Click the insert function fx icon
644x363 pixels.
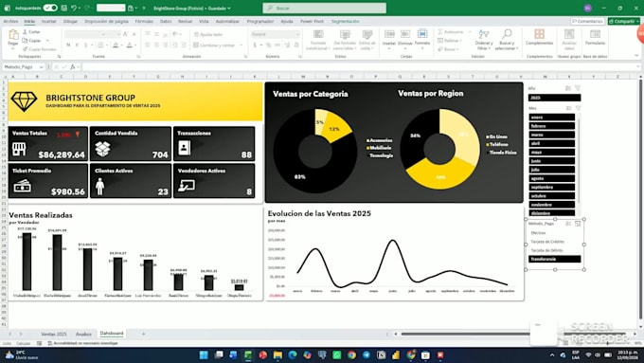point(73,66)
